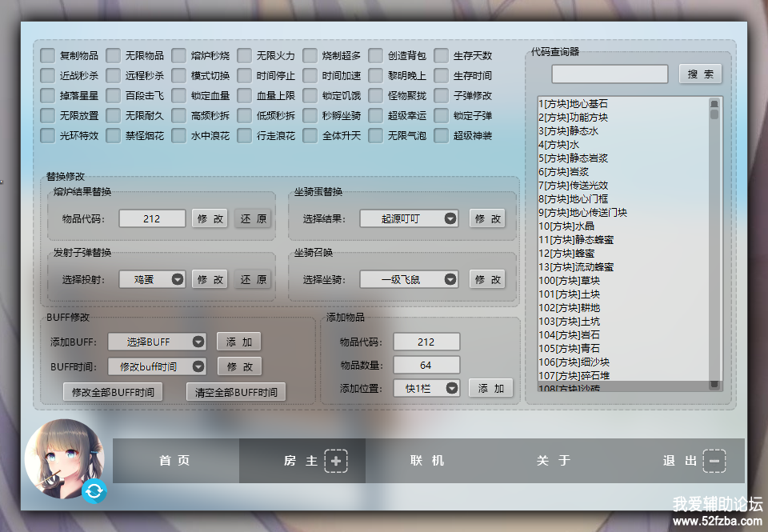Select list item 6[方块]岩浆
768x532 pixels.
pyautogui.click(x=623, y=171)
